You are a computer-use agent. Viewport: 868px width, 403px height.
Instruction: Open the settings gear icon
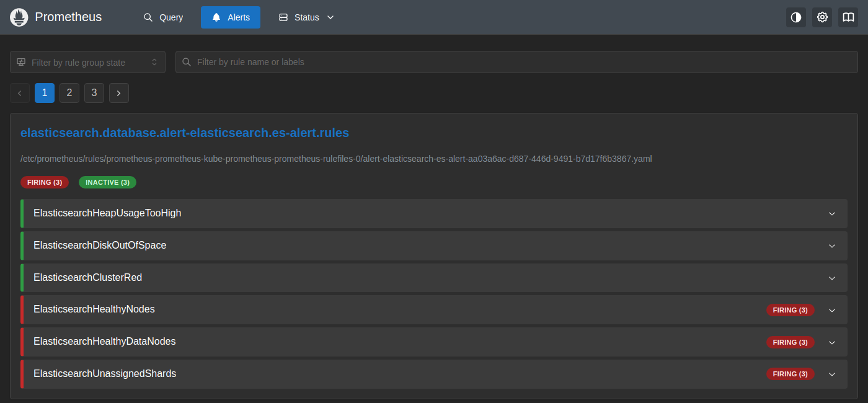[x=822, y=17]
